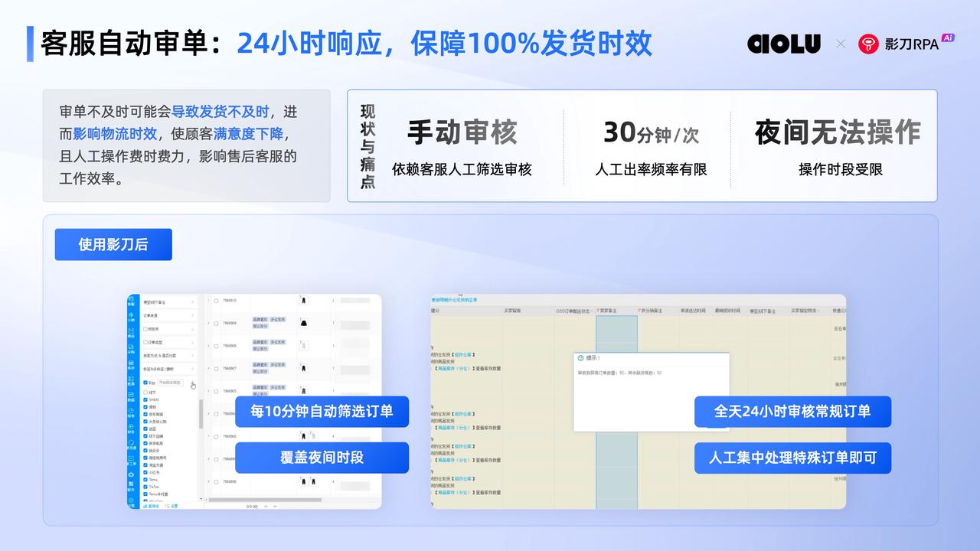Image resolution: width=980 pixels, height=551 pixels.
Task: Click the green icon beside 提示 in dialog
Action: pos(580,357)
